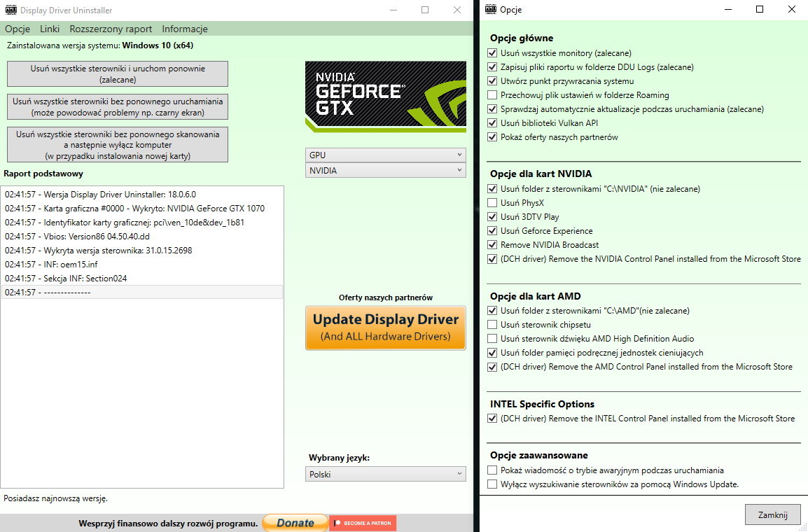Click the Opcje window title icon

click(x=491, y=10)
